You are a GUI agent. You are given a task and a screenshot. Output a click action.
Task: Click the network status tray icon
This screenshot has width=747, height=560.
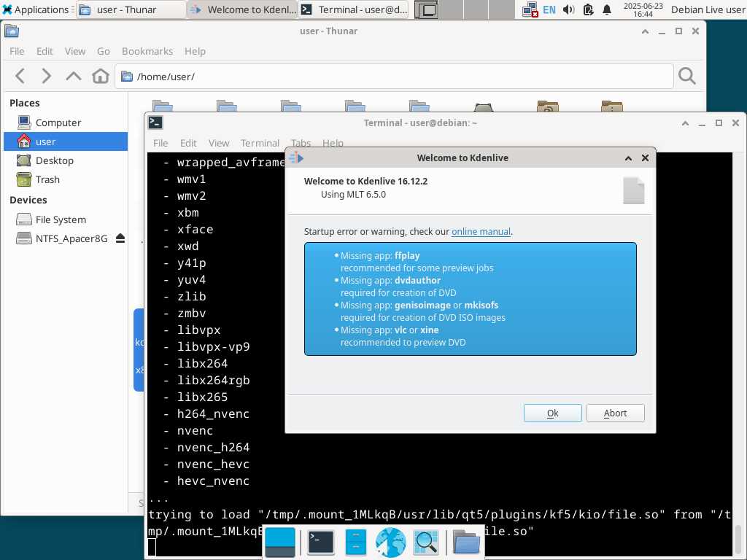coord(530,9)
